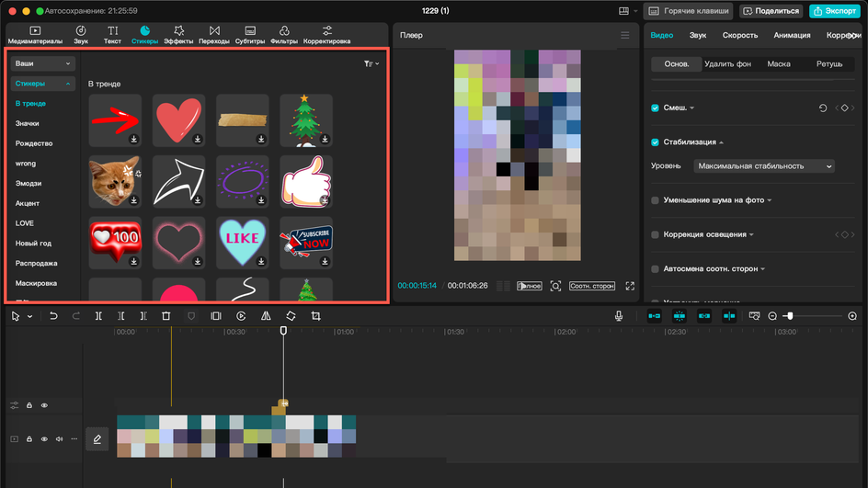Open the Удалить фон sub-tab
868x488 pixels.
727,64
